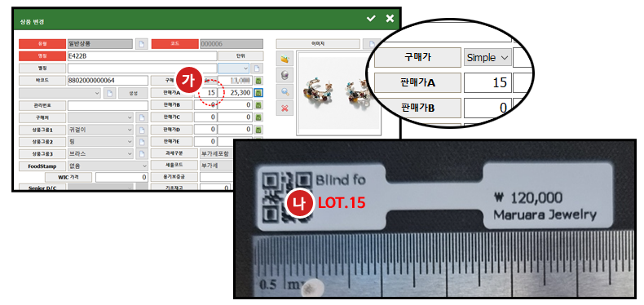Image resolution: width=644 pixels, height=305 pixels.
Task: Click the red 유형 label button
Action: point(42,44)
